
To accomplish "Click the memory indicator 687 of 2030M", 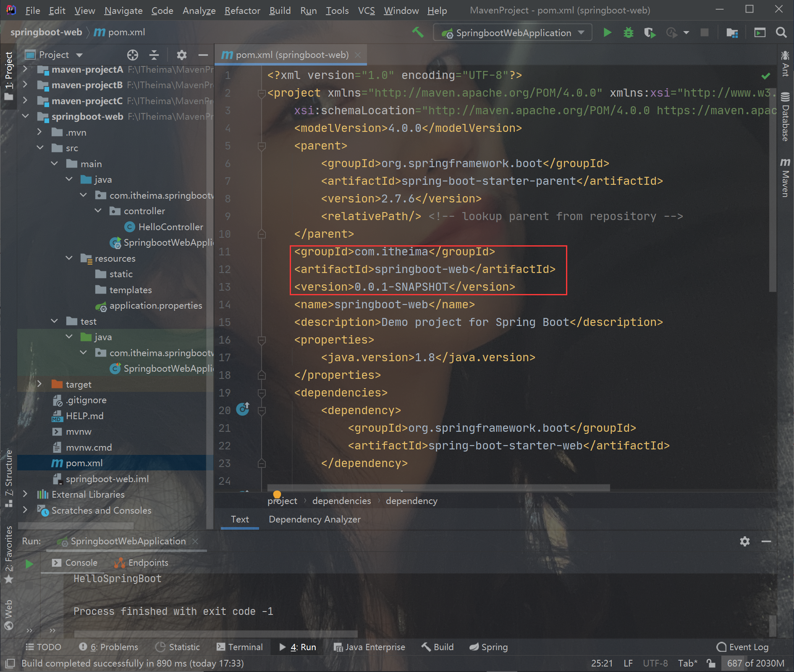I will pyautogui.click(x=756, y=663).
